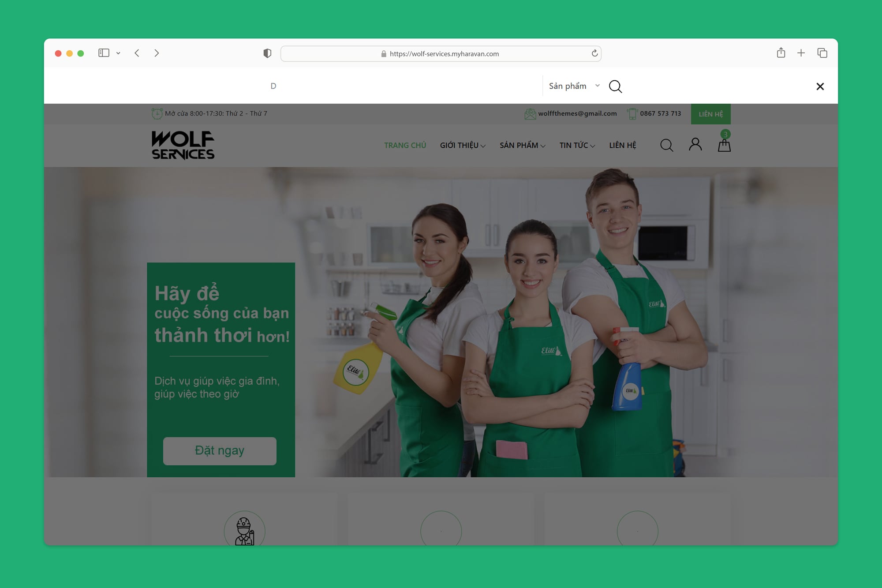This screenshot has height=588, width=882.
Task: Close the search overlay with X
Action: point(820,86)
